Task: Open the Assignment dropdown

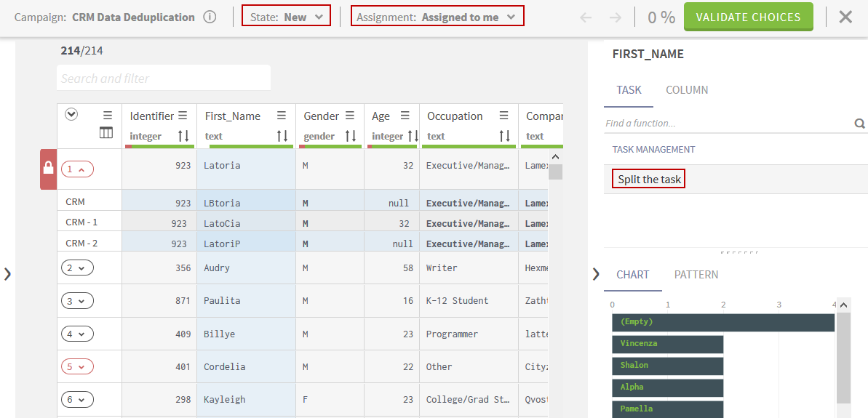Action: (437, 17)
